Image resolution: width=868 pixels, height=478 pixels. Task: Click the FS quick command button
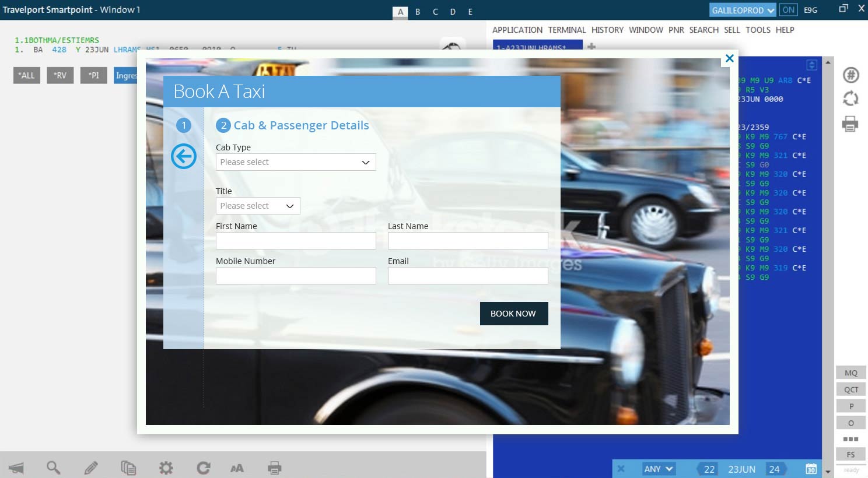pyautogui.click(x=851, y=455)
